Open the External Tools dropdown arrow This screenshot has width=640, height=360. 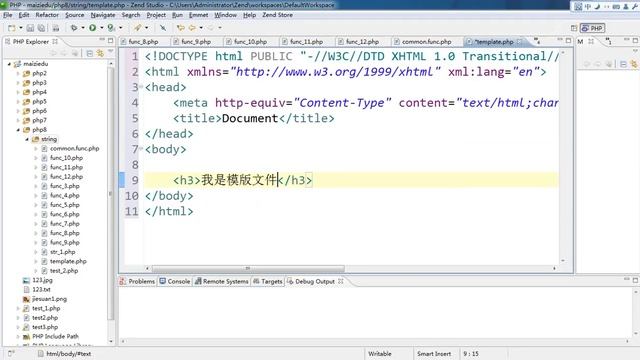click(120, 28)
